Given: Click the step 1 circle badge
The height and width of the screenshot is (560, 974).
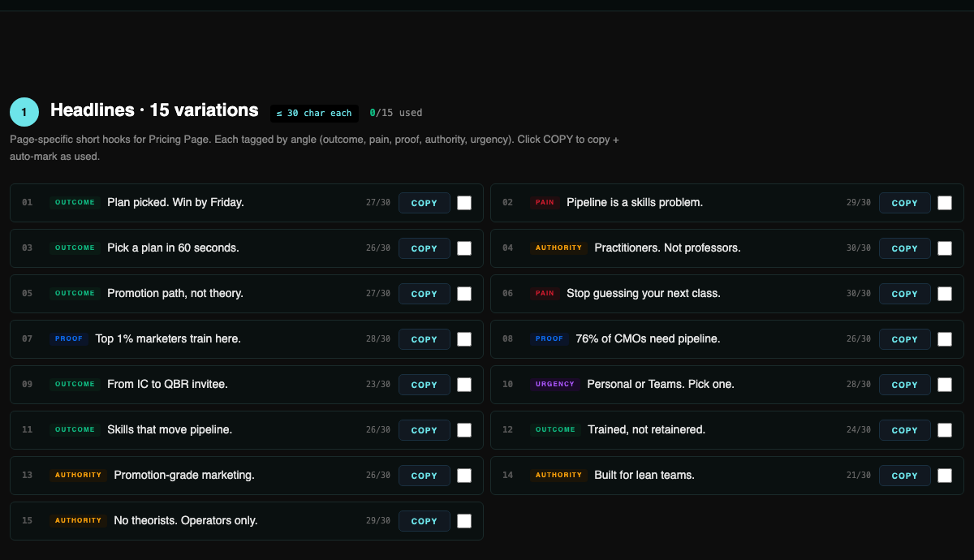Looking at the screenshot, I should [24, 112].
